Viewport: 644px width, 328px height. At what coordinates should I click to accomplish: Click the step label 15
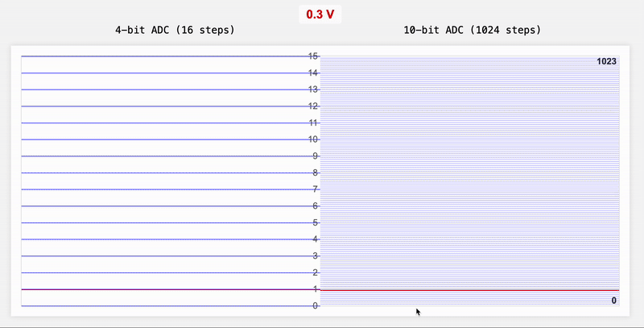click(313, 56)
